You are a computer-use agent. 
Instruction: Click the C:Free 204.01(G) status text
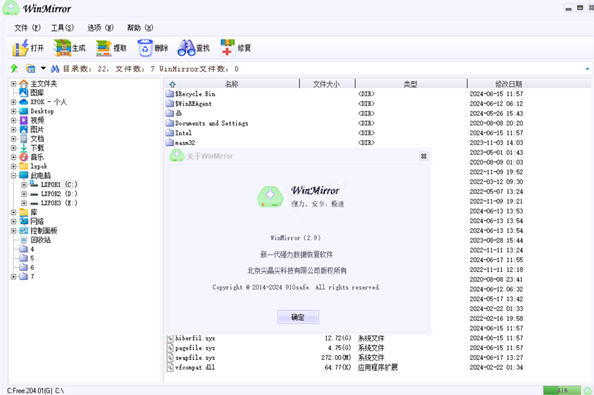pyautogui.click(x=30, y=390)
